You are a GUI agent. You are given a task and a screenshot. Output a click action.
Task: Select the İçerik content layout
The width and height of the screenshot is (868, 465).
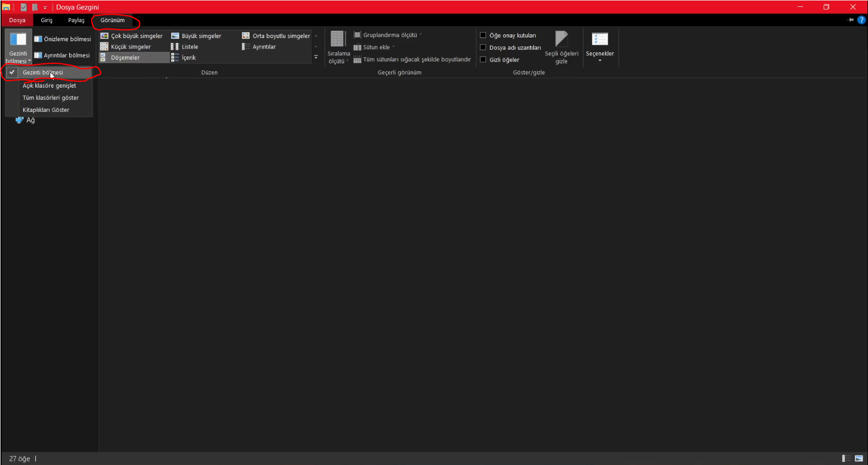[x=184, y=58]
